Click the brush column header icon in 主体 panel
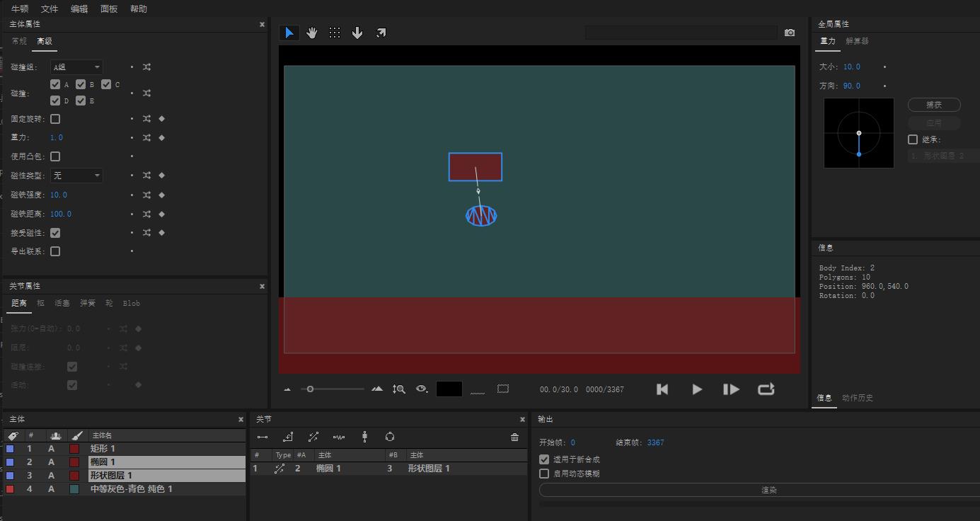980x521 pixels. (x=77, y=435)
